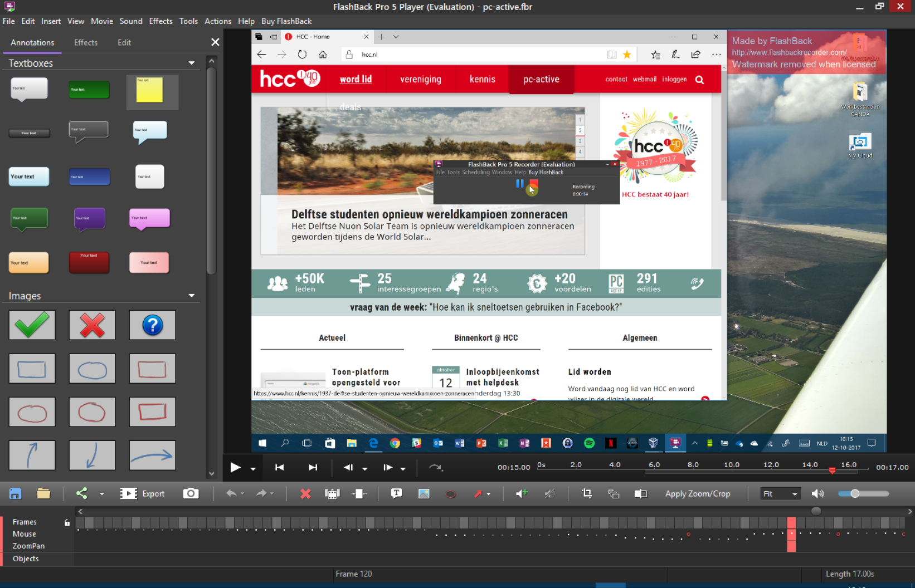
Task: Play the recording
Action: [x=235, y=467]
